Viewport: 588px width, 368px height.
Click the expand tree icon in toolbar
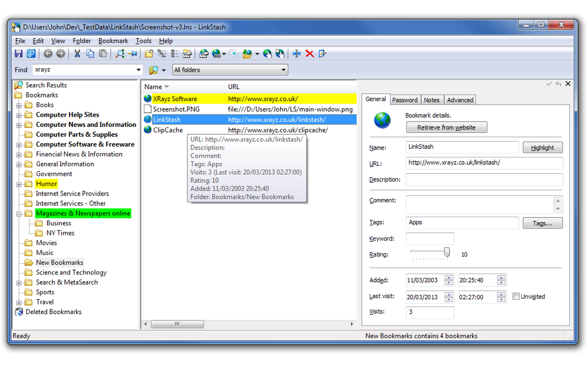(162, 54)
